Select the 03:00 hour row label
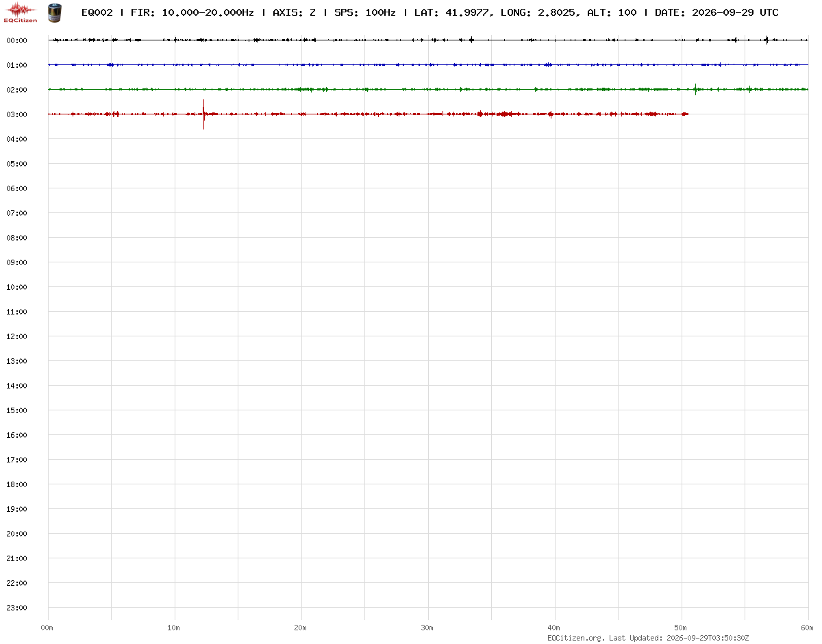This screenshot has width=822, height=644. [x=16, y=114]
